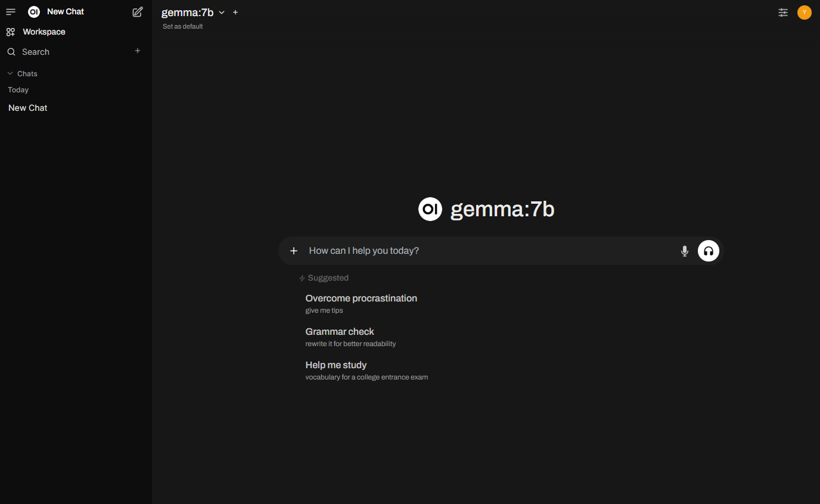
Task: Click "New Chat" title at sidebar top
Action: click(x=66, y=12)
